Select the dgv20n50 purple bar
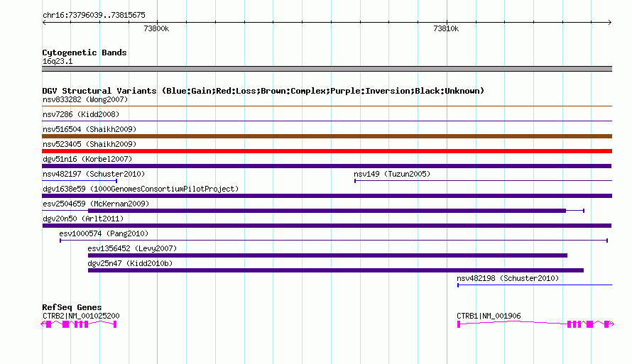This screenshot has width=632, height=364. [x=327, y=226]
